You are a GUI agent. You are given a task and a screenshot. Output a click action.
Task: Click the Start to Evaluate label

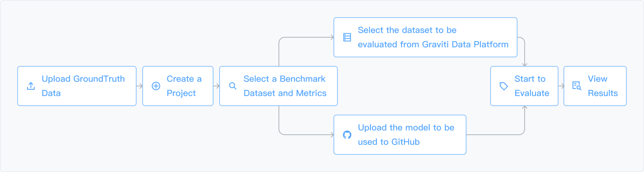pos(532,86)
